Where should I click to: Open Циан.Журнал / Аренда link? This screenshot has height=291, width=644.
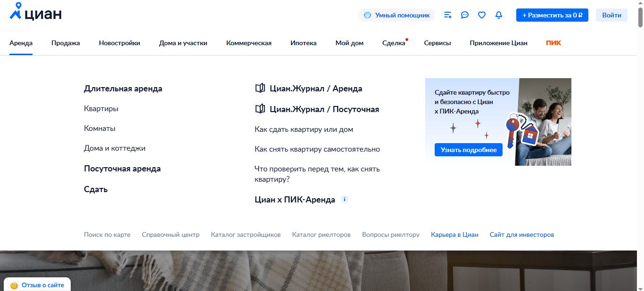[x=308, y=89]
